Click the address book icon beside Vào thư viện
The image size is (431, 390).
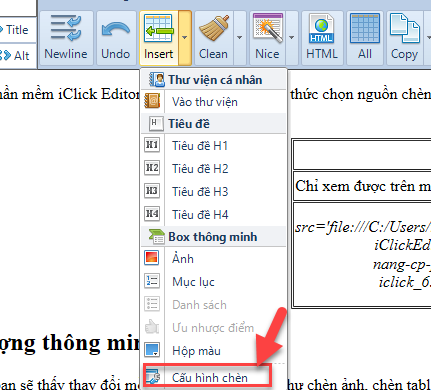coord(152,101)
